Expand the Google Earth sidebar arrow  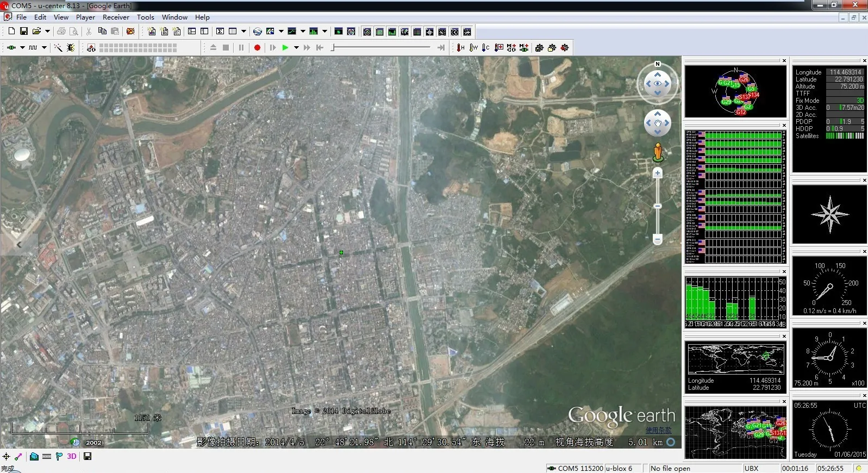[19, 245]
